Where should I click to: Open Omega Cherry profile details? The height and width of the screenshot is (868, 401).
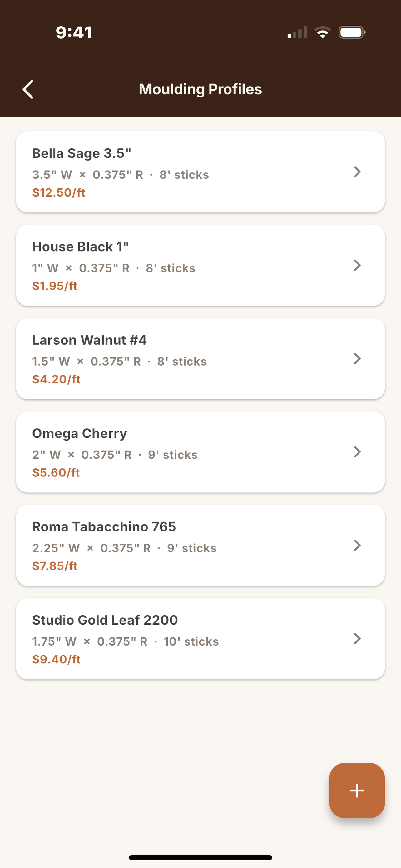click(200, 452)
